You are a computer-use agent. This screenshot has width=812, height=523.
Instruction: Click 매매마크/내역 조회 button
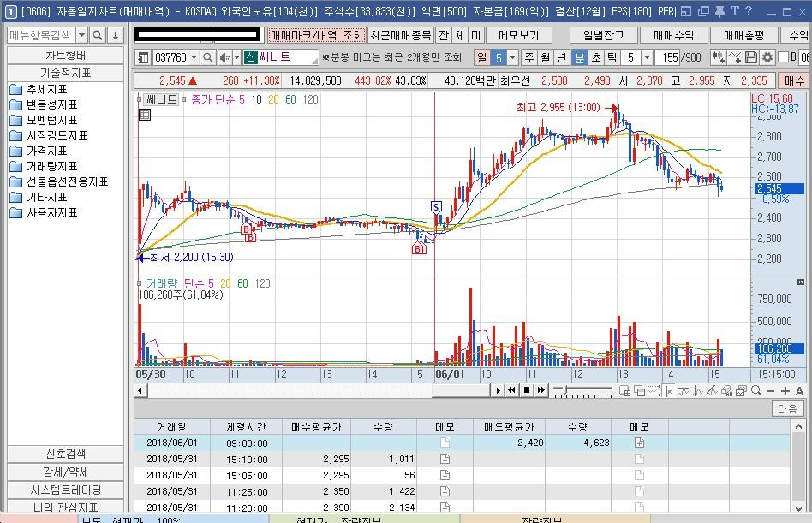316,35
